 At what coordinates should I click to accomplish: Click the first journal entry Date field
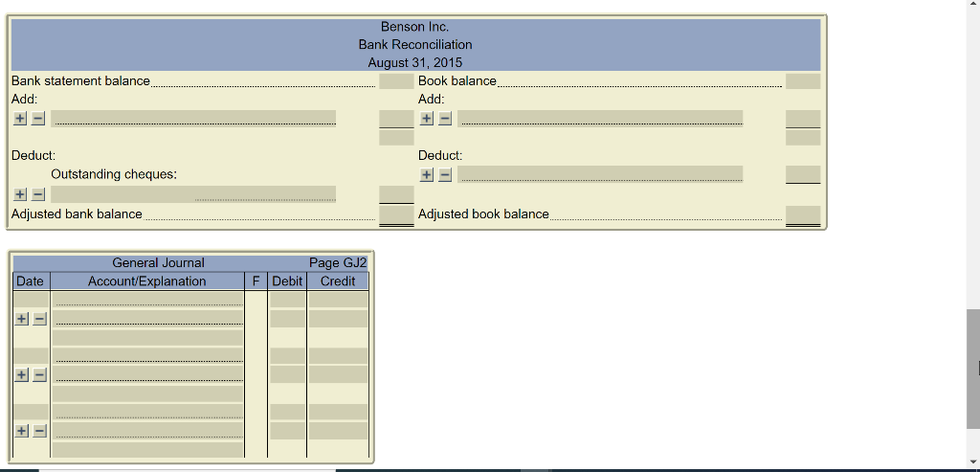click(x=32, y=300)
